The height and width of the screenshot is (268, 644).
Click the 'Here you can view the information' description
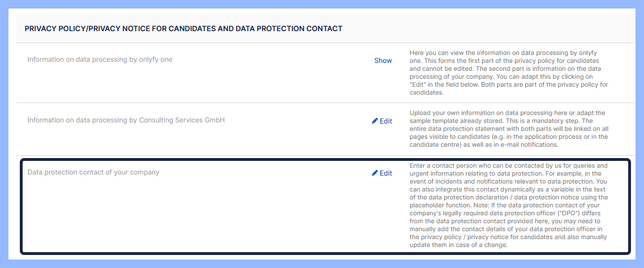click(509, 72)
